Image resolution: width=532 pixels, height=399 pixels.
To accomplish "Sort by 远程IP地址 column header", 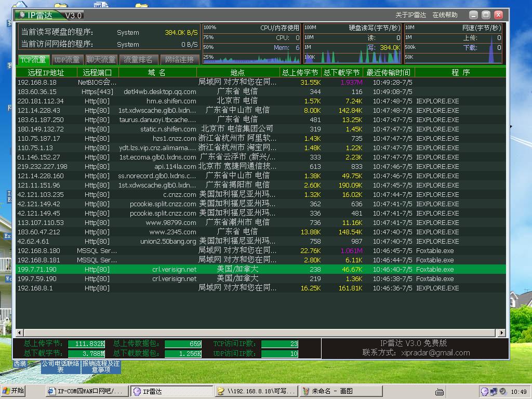I will 46,73.
